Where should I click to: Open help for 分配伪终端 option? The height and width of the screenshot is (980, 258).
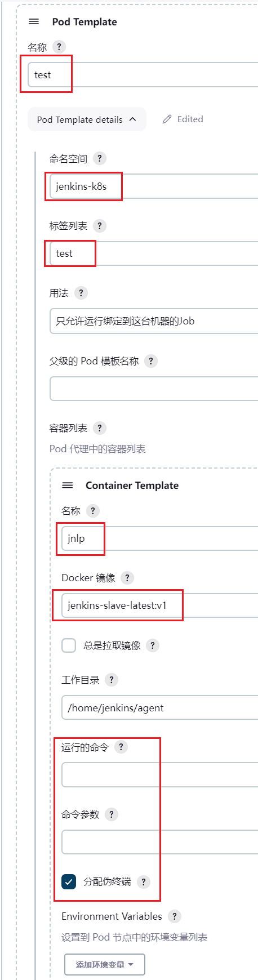point(143,882)
